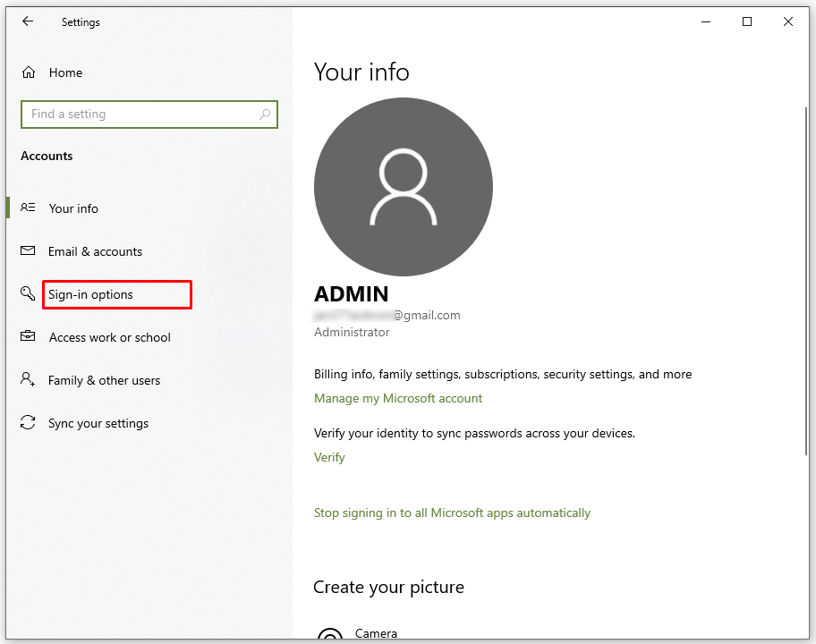Go to the Home icon
Viewport: 816px width, 644px height.
coord(29,72)
